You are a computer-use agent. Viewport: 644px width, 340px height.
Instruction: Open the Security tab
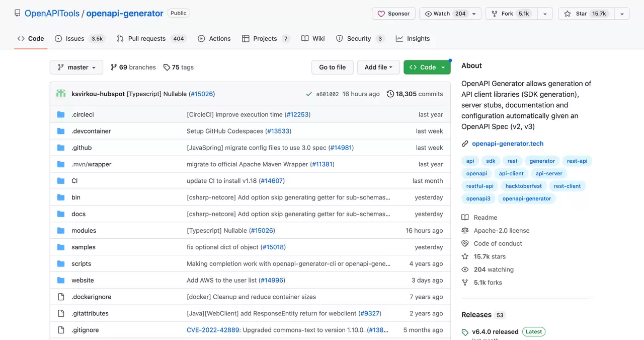pos(360,38)
